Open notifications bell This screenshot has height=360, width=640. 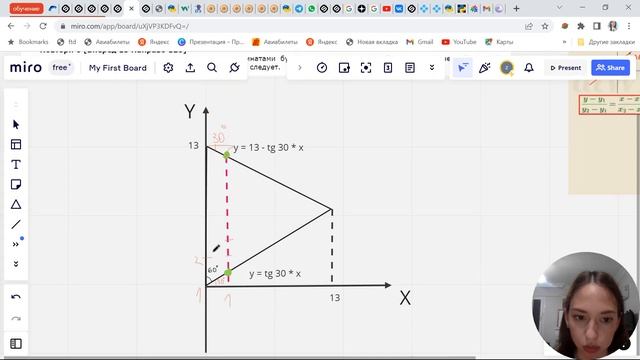click(x=529, y=68)
